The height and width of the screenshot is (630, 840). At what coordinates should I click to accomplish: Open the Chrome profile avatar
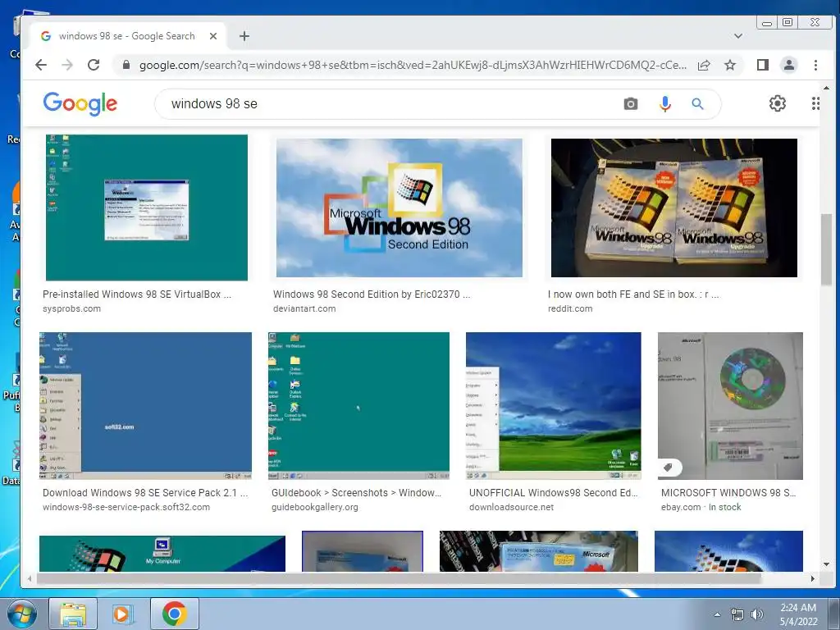point(789,66)
